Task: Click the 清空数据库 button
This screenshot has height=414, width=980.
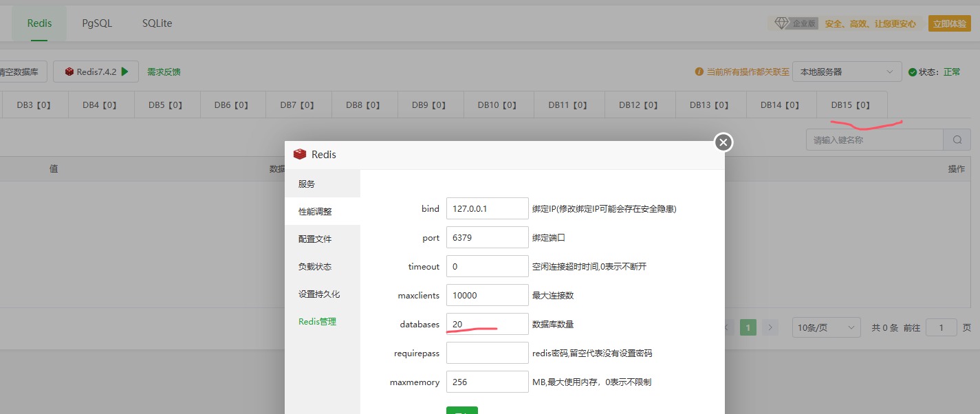Action: click(x=22, y=72)
